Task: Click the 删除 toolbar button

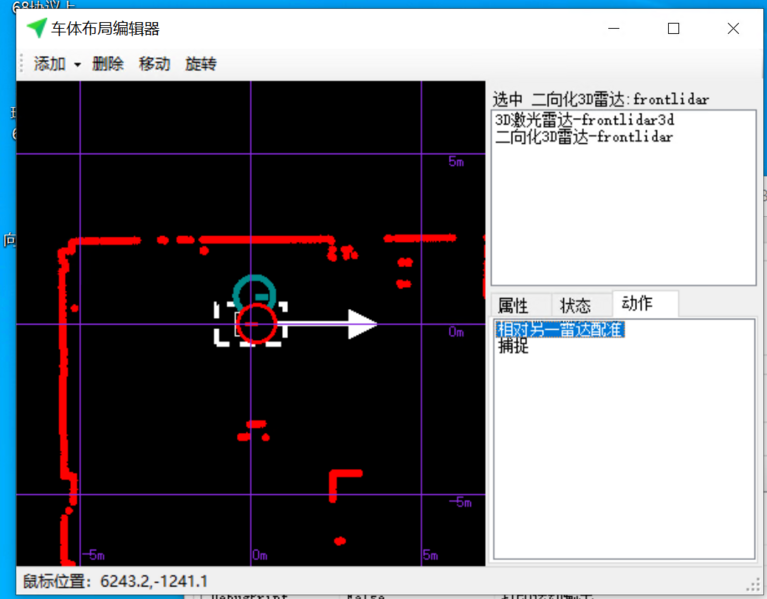Action: 108,64
